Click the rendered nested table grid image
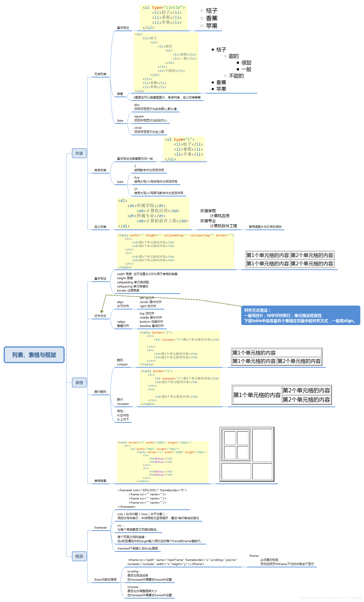This screenshot has width=364, height=602. [x=247, y=454]
